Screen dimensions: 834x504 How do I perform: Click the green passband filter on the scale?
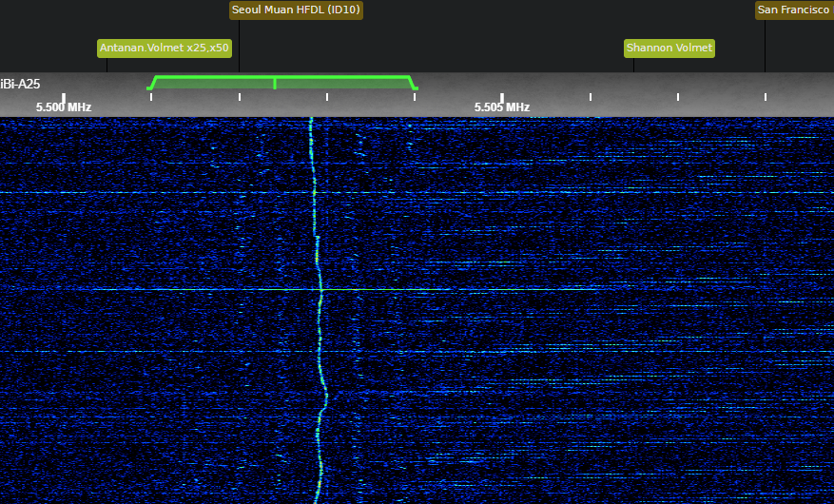(x=282, y=83)
